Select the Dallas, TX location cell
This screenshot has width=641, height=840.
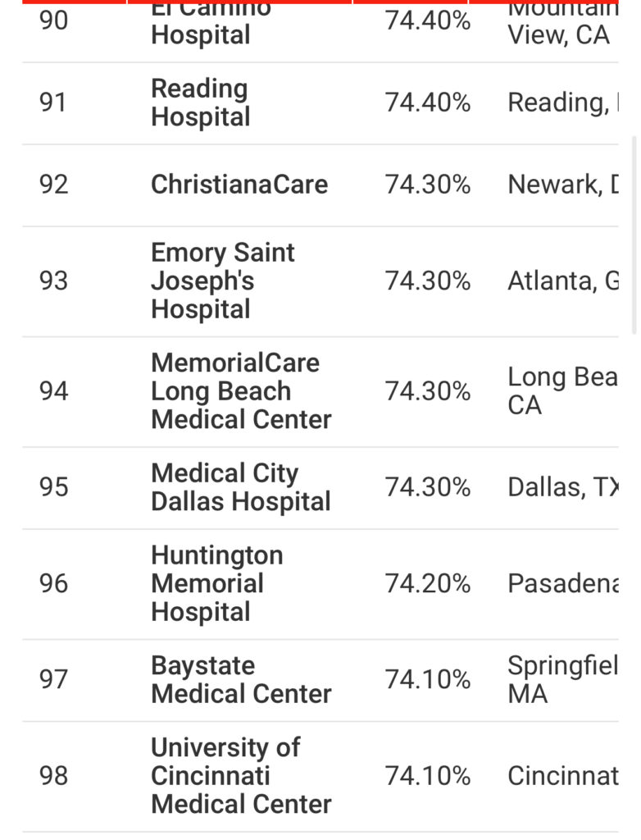[x=563, y=487]
